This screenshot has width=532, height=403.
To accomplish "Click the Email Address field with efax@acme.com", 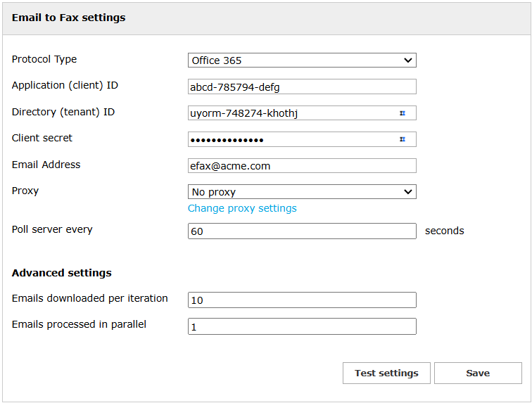I will click(302, 165).
